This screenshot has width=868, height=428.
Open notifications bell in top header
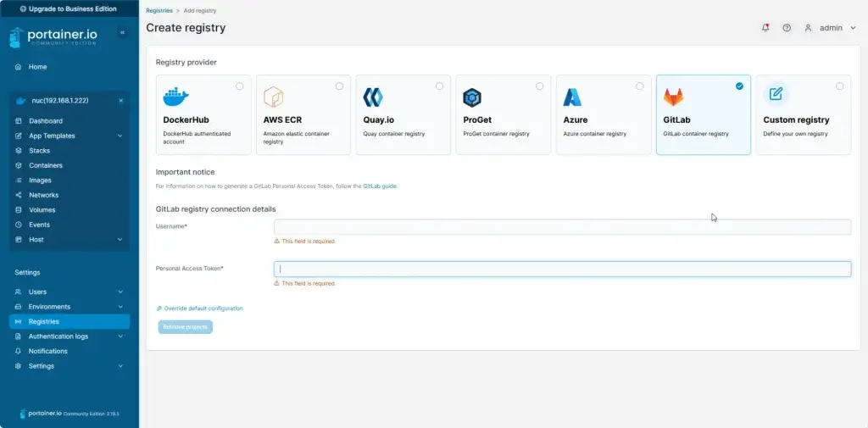pos(765,28)
